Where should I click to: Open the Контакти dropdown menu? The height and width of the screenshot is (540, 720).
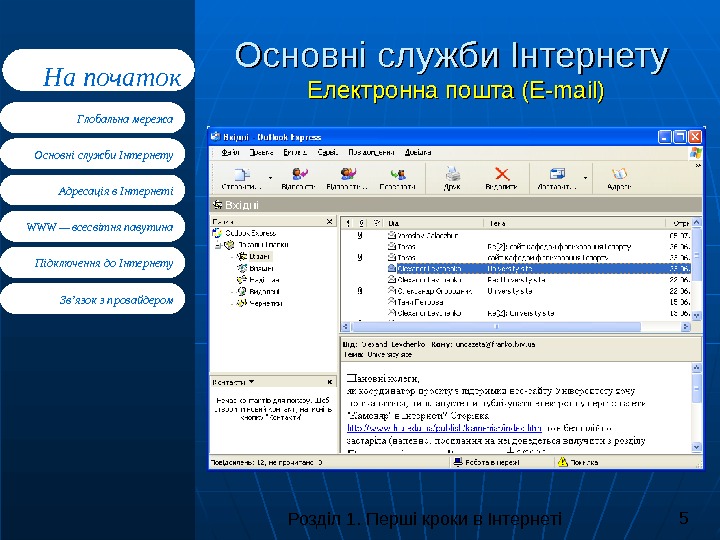click(x=233, y=382)
